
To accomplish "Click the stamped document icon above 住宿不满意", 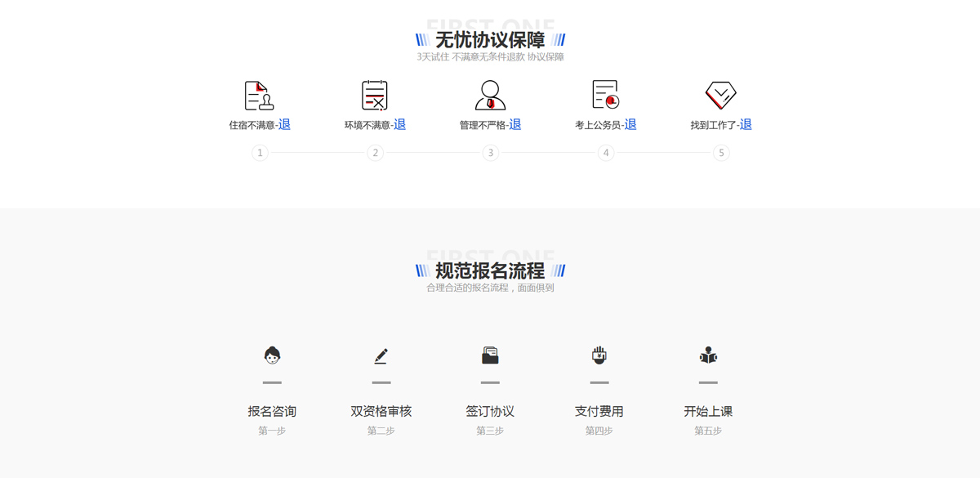I will tap(259, 96).
